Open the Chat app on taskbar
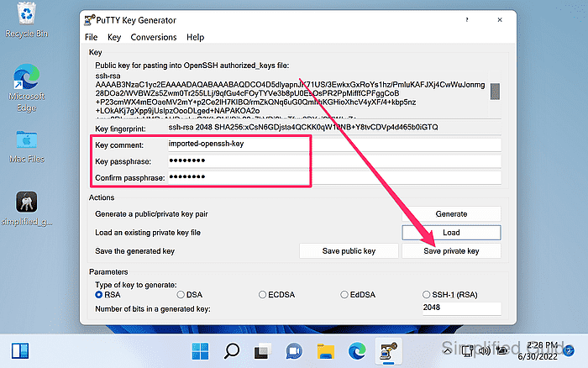This screenshot has height=368, width=588. tap(294, 351)
